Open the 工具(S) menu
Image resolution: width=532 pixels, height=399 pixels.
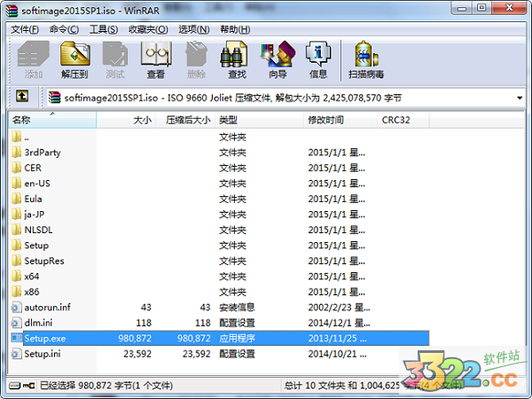(104, 29)
